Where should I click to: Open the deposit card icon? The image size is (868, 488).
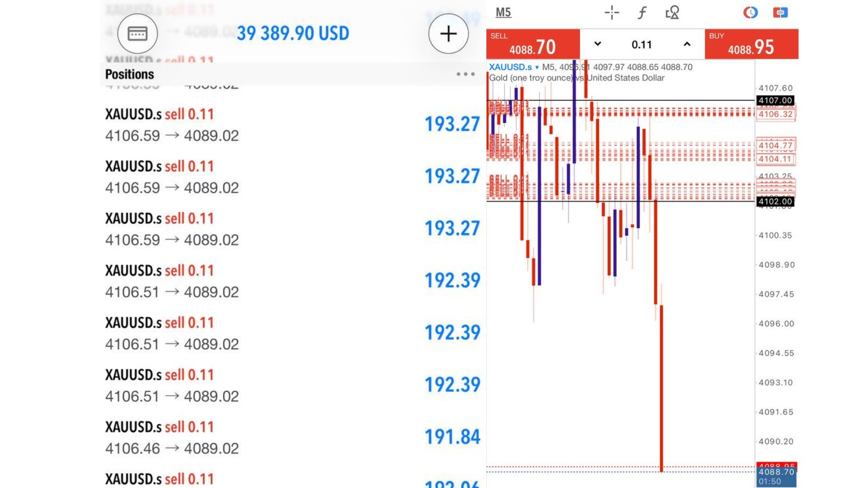tap(137, 34)
